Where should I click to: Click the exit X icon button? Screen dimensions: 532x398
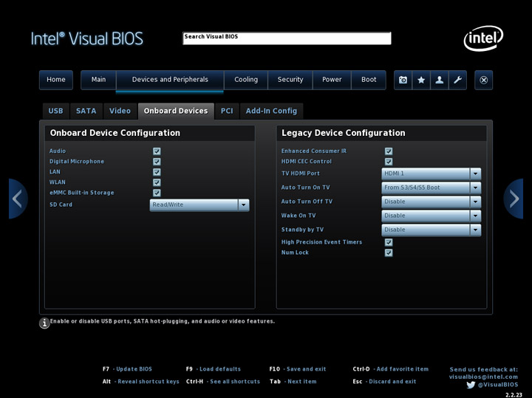(483, 80)
